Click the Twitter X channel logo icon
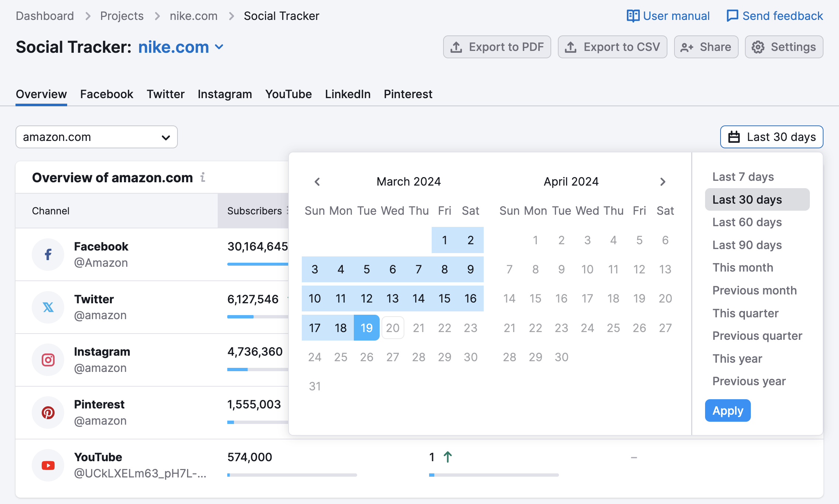Image resolution: width=839 pixels, height=504 pixels. (48, 307)
